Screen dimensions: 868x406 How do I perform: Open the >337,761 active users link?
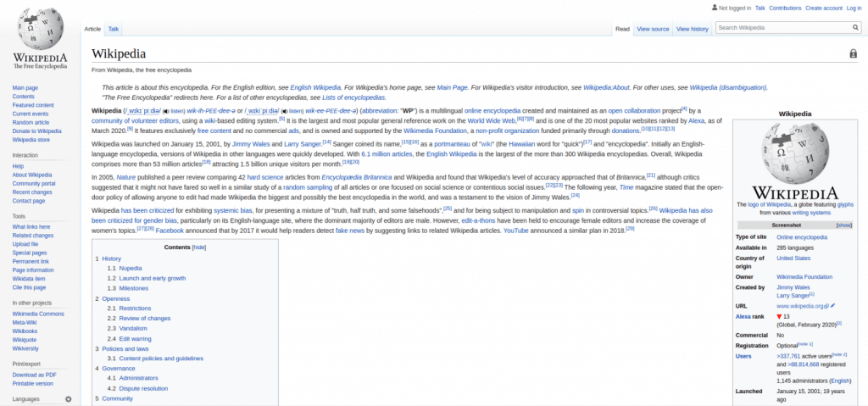point(788,356)
